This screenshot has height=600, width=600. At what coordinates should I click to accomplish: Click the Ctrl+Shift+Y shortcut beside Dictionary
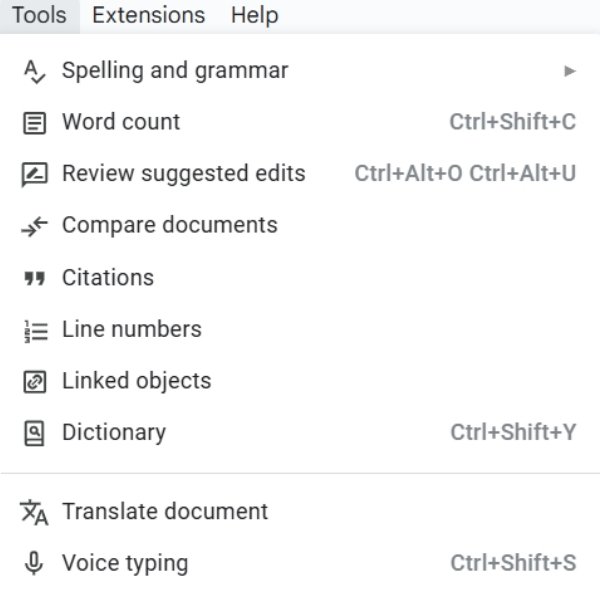coord(513,433)
